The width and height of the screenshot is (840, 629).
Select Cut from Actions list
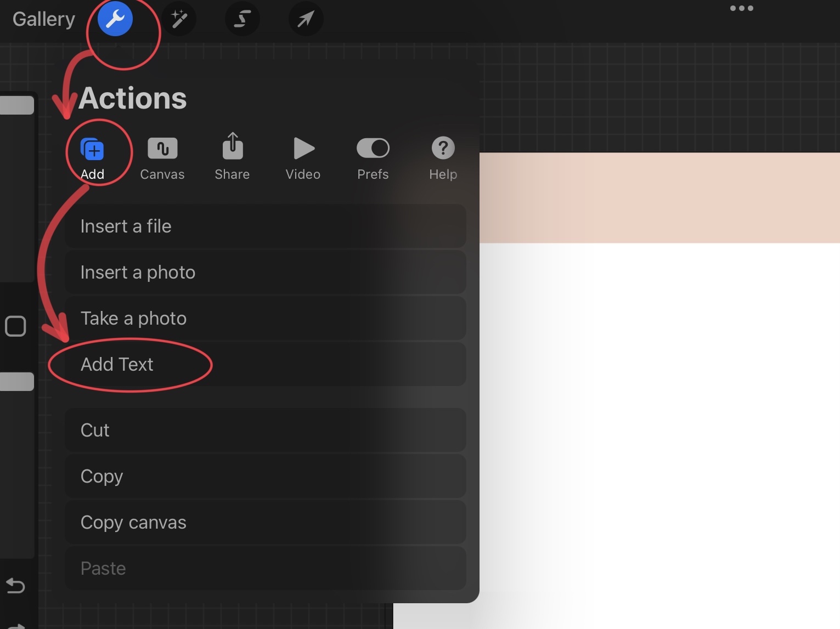click(265, 430)
